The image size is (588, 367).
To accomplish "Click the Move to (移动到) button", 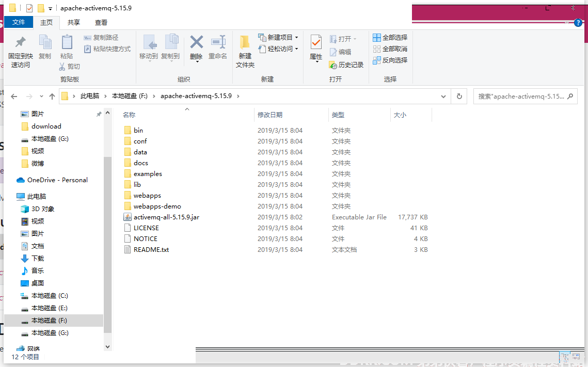I will tap(149, 47).
